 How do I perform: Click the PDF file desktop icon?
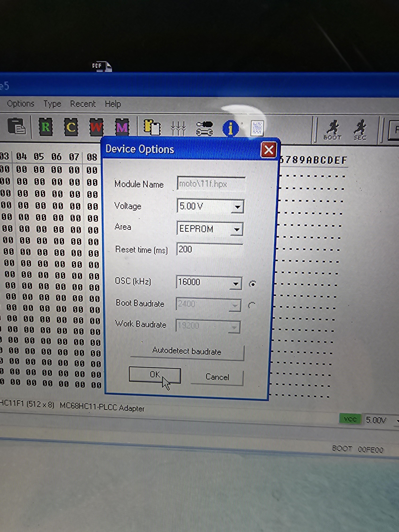click(102, 66)
